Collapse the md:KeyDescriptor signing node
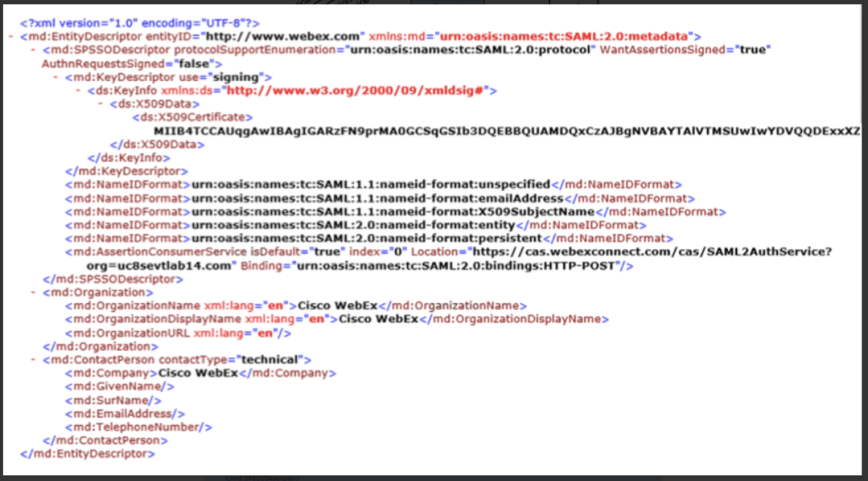 coord(56,77)
